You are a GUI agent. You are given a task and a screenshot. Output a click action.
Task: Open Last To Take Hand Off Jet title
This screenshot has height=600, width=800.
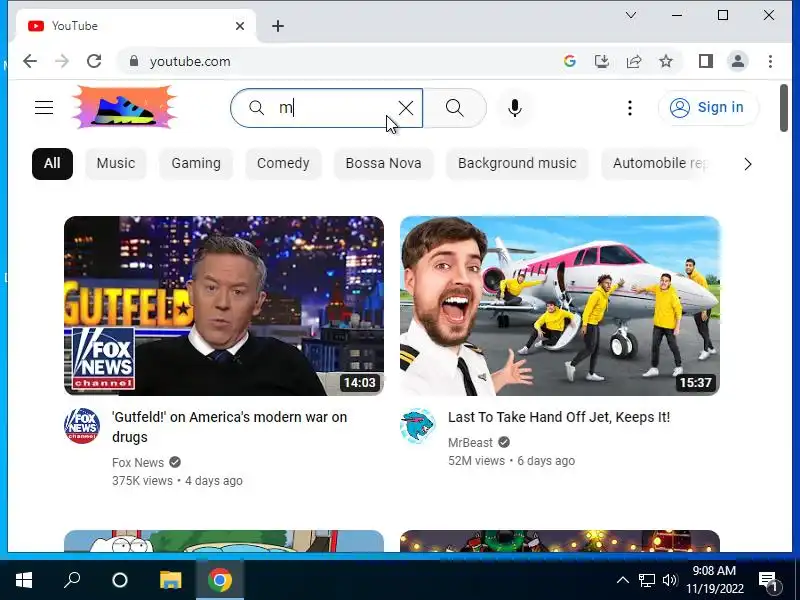tap(559, 417)
